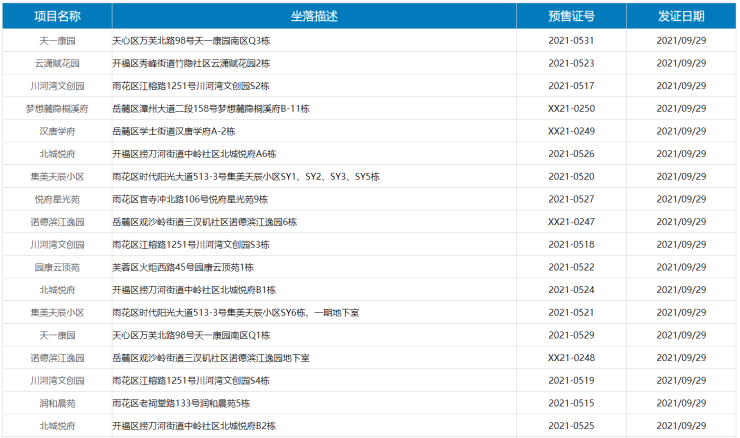This screenshot has width=740, height=438.
Task: Click presale permit number 2021-0531
Action: (x=571, y=41)
